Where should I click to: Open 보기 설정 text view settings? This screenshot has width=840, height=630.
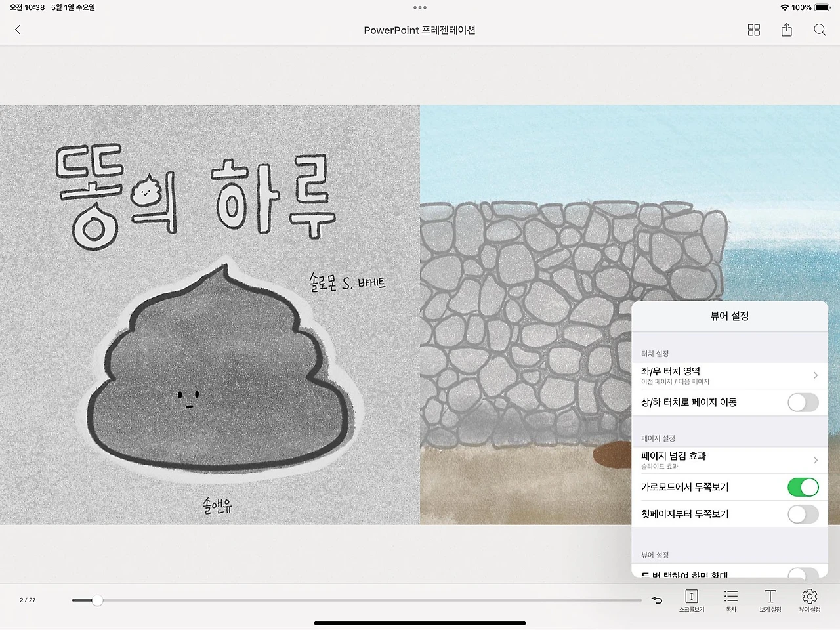(770, 600)
